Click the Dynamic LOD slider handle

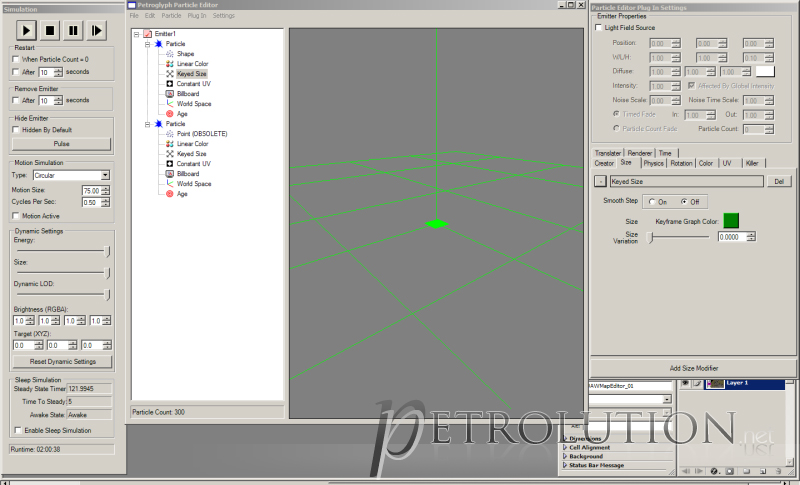point(107,295)
